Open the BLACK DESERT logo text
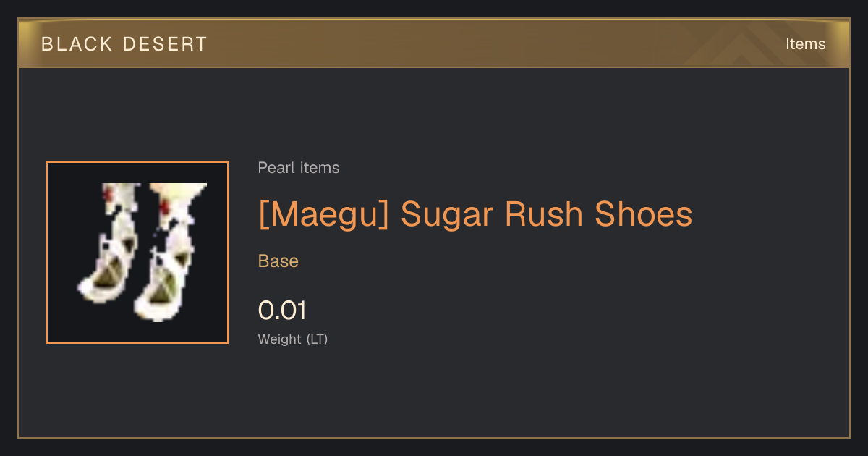Image resolution: width=868 pixels, height=456 pixels. (124, 44)
